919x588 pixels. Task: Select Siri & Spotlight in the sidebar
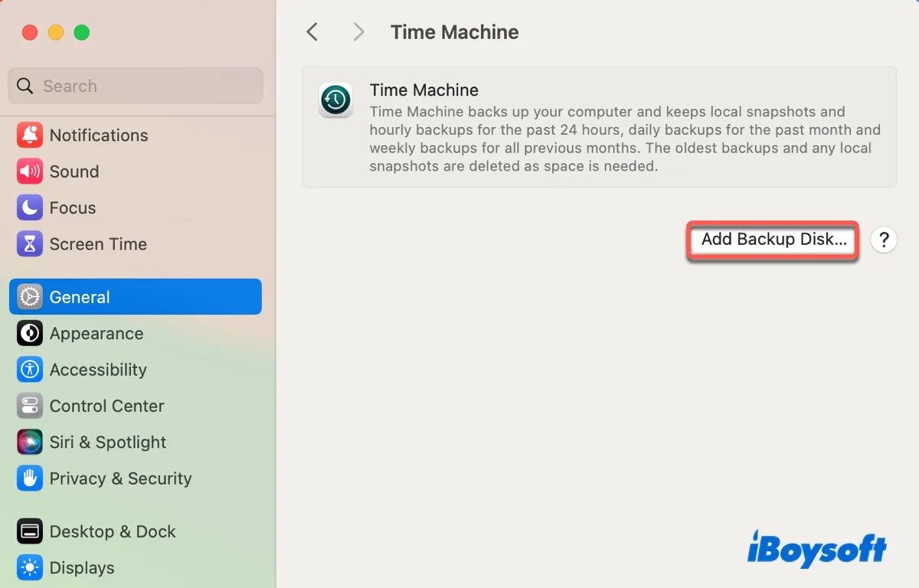(x=107, y=442)
